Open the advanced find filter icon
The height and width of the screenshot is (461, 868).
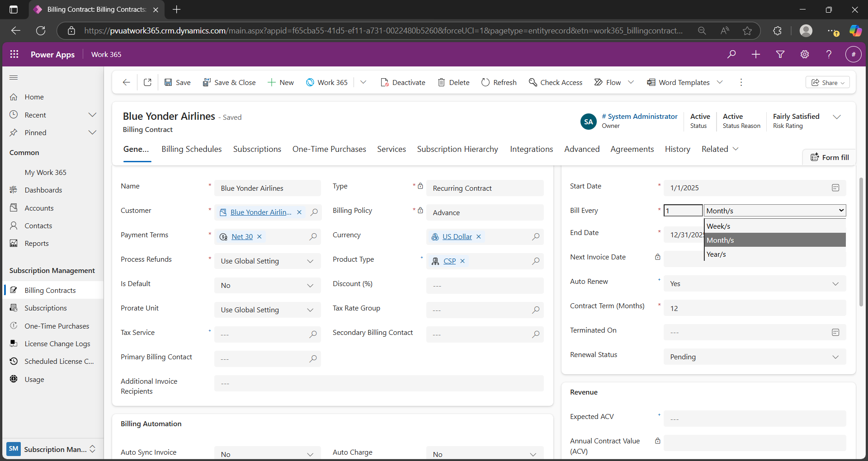point(780,54)
